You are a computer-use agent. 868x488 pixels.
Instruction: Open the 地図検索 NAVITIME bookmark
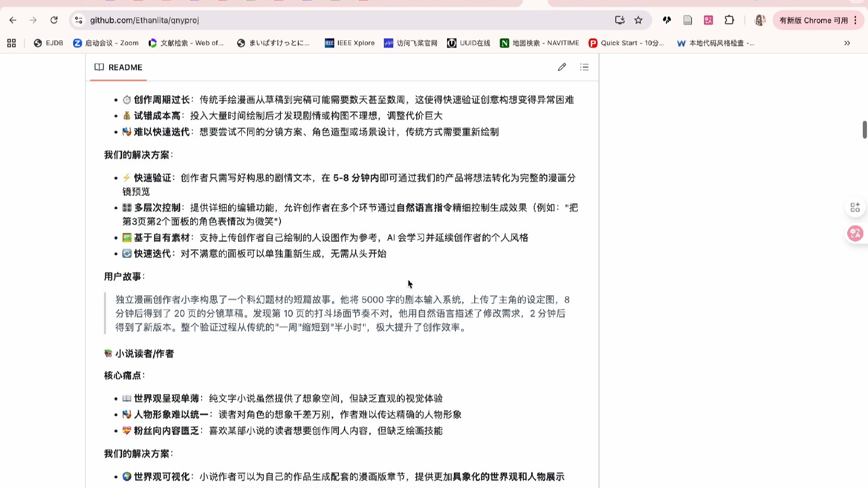(539, 43)
